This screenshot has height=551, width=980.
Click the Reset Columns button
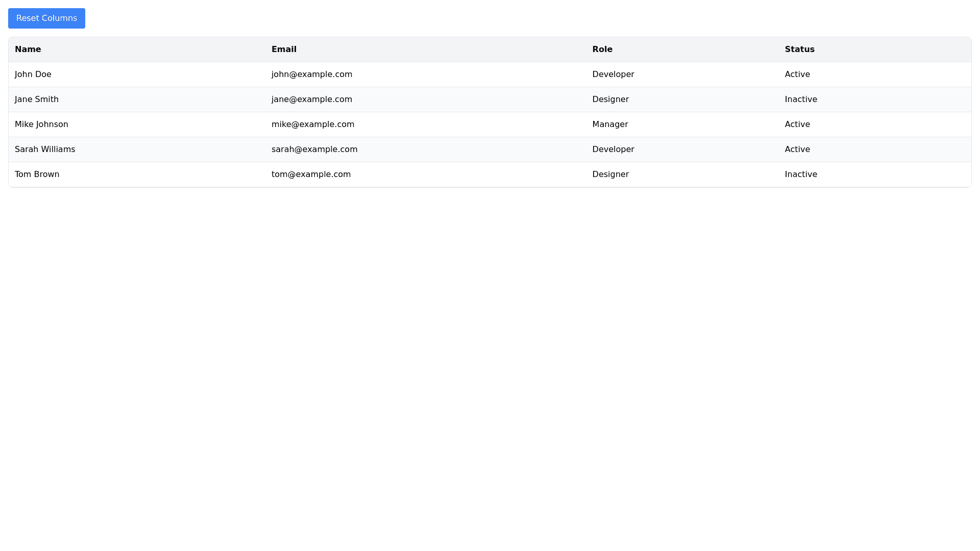pos(46,18)
